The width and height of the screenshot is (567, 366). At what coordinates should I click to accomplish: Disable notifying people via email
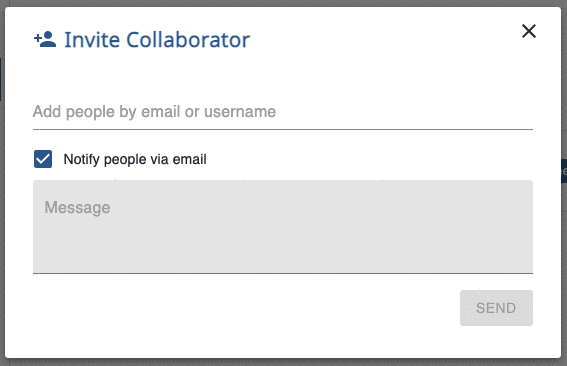click(43, 159)
